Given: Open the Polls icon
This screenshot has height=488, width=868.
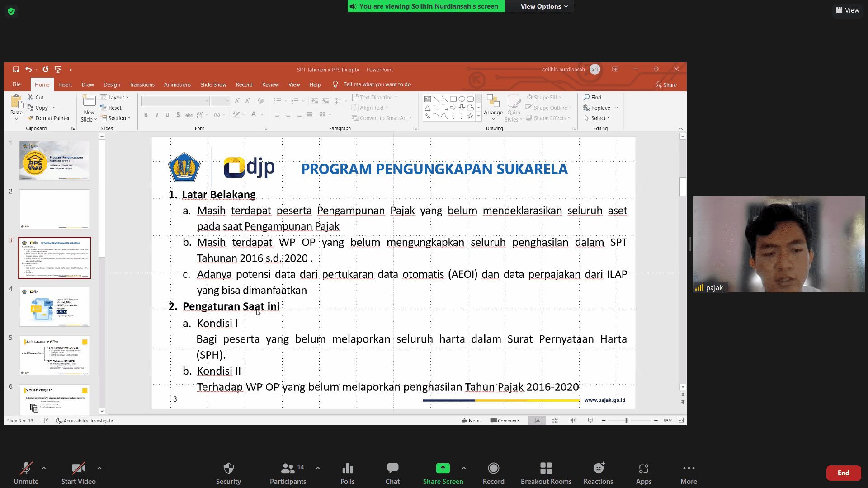Looking at the screenshot, I should coord(347,473).
